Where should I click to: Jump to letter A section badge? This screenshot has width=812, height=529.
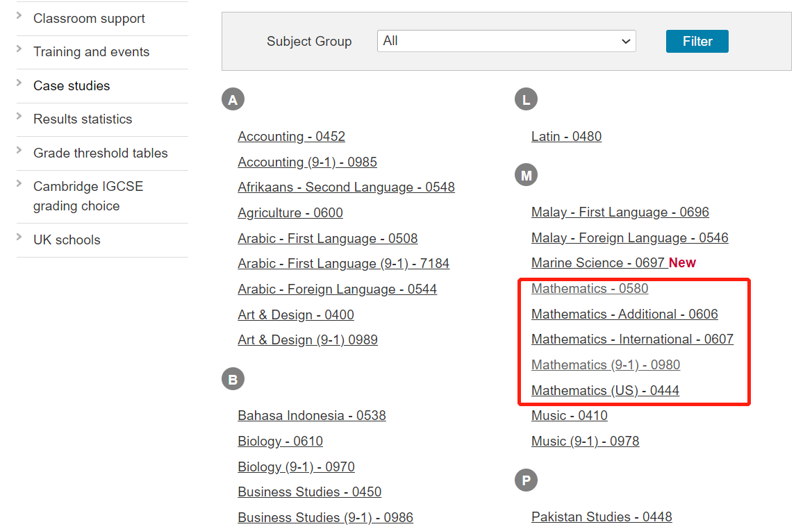click(x=233, y=99)
